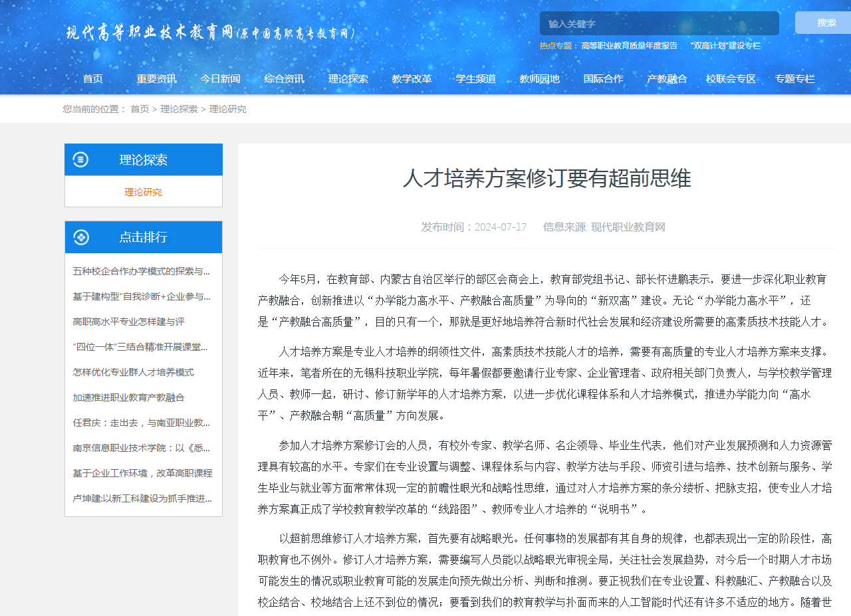This screenshot has height=616, width=851.
Task: Open the 高等职业教育质量年度报告 hot topic
Action: tap(629, 46)
